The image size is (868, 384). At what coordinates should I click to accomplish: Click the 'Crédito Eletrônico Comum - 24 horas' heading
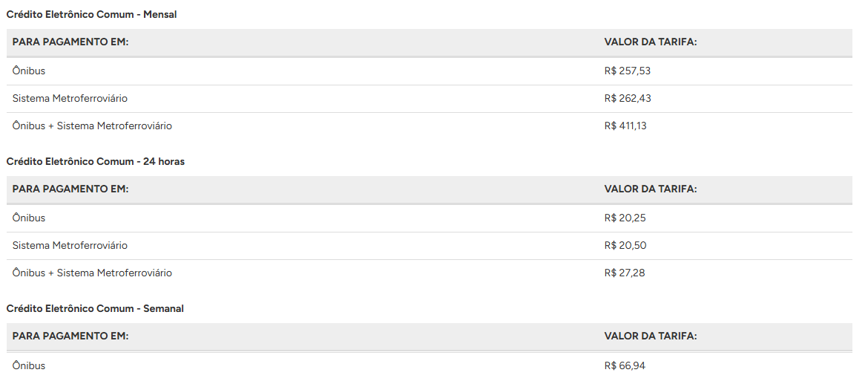[95, 161]
